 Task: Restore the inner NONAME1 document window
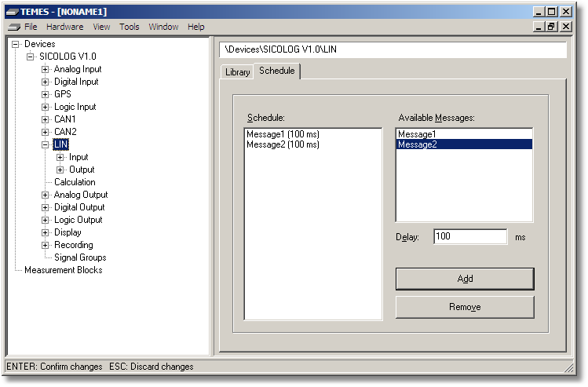(x=551, y=27)
